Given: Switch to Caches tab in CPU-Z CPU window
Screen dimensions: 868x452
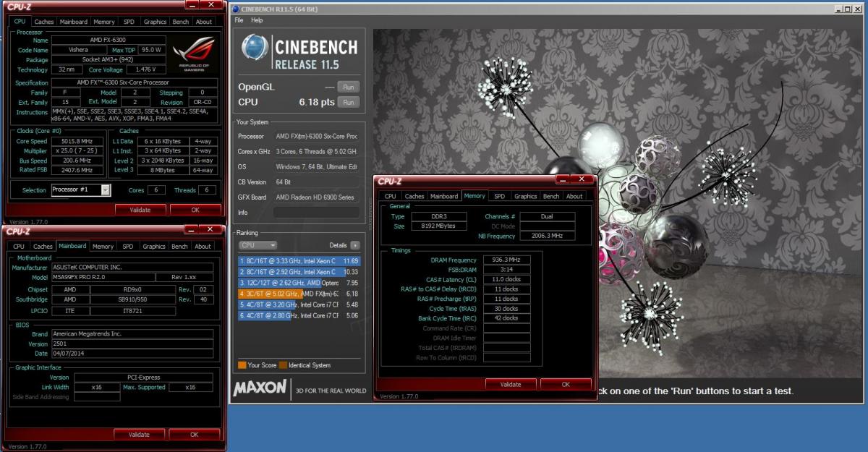Looking at the screenshot, I should pyautogui.click(x=44, y=22).
